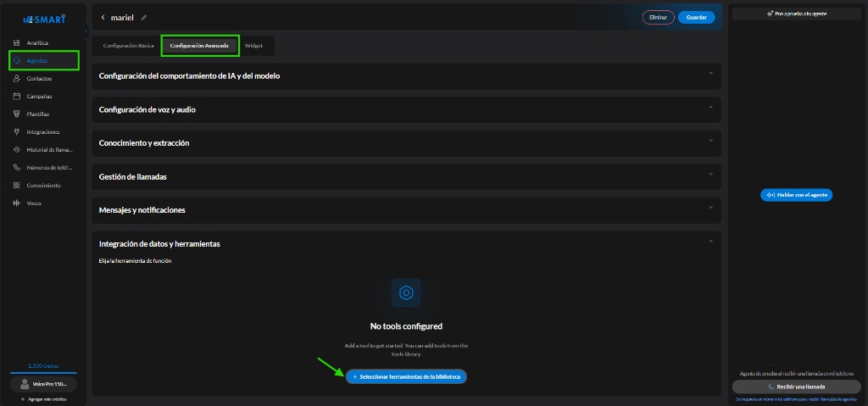Screen dimensions: 868x406
Task: Open Números de teléfono phone icon
Action: click(17, 167)
